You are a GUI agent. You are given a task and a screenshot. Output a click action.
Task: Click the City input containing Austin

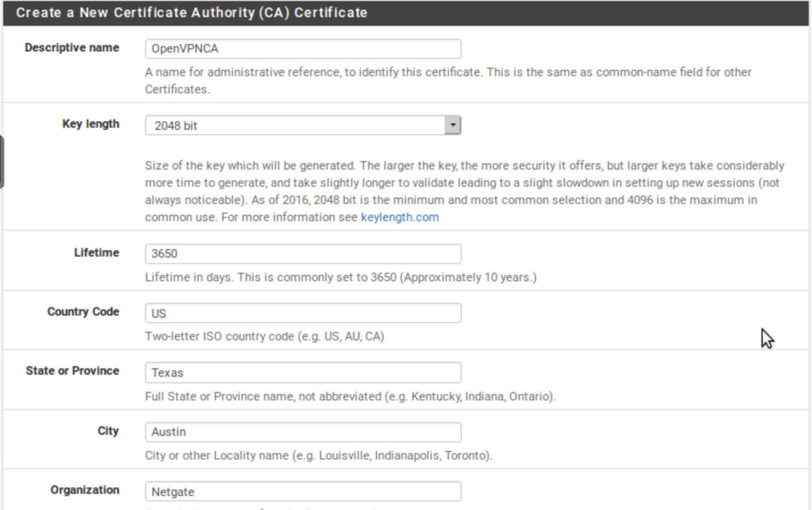click(x=301, y=431)
